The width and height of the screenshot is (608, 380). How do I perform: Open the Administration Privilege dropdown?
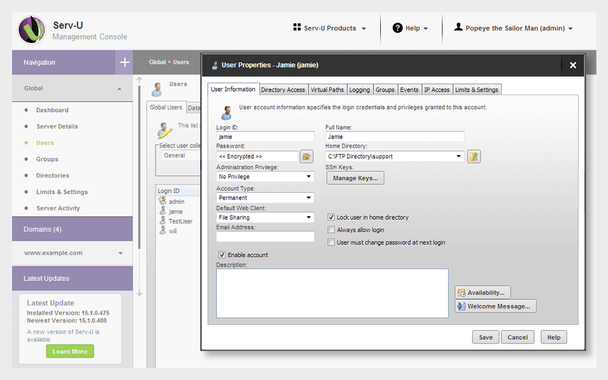[x=265, y=176]
